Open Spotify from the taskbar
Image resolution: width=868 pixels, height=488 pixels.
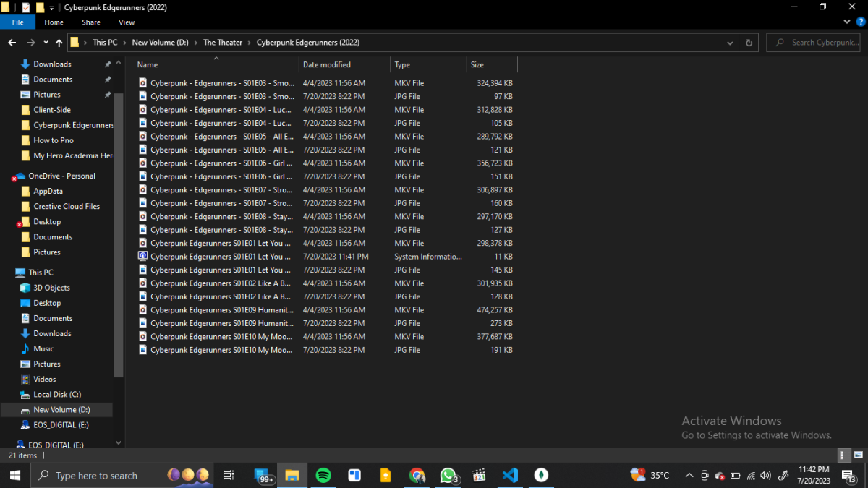323,475
